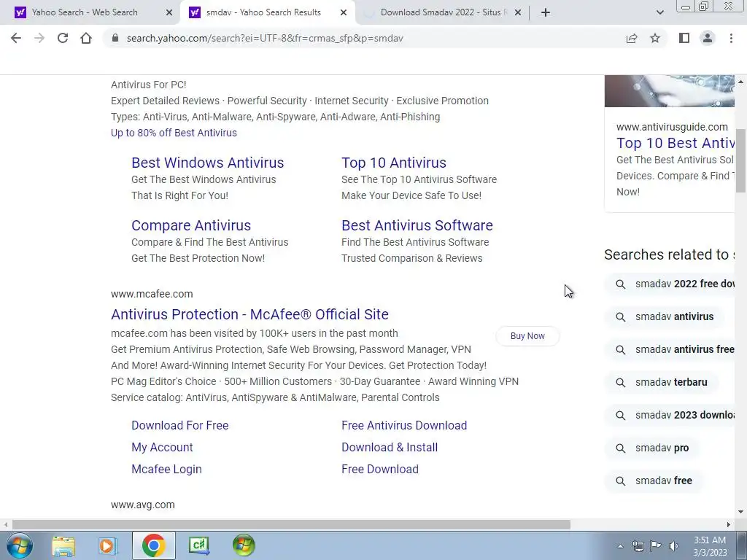Image resolution: width=747 pixels, height=560 pixels.
Task: Launch Windows Media Player from taskbar
Action: pyautogui.click(x=108, y=545)
